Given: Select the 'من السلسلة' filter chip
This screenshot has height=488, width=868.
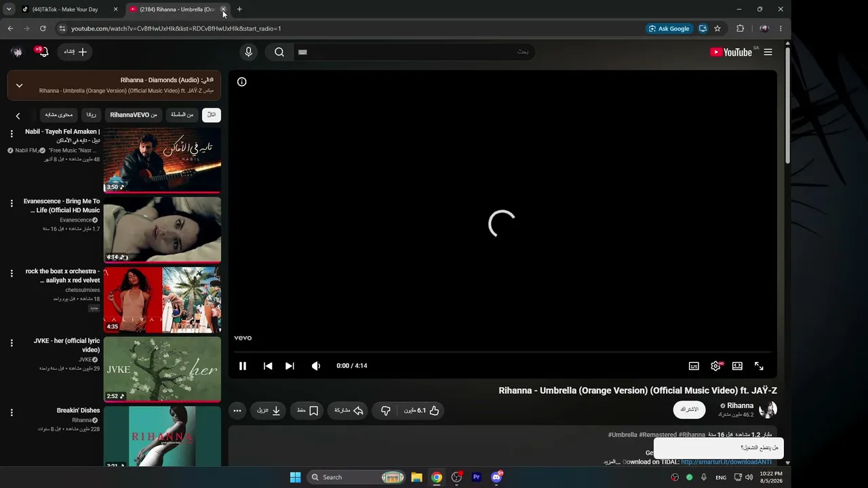Looking at the screenshot, I should 182,115.
